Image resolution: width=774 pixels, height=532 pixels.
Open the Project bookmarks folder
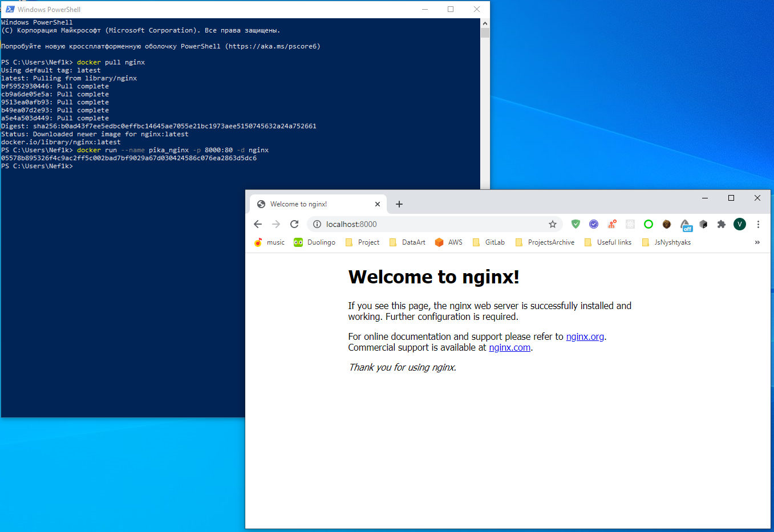point(362,242)
